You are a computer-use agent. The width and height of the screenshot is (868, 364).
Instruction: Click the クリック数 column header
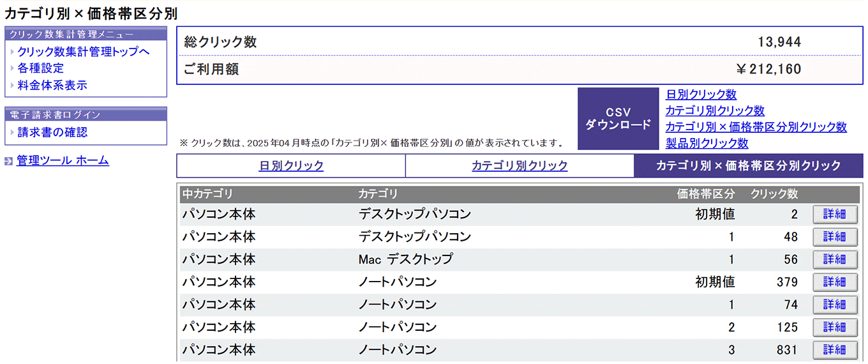click(x=774, y=194)
